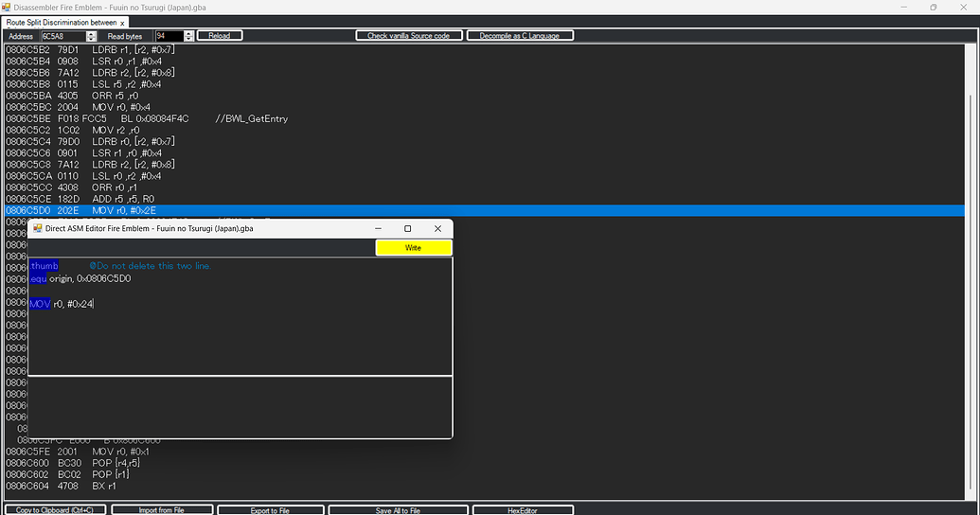Click the Disassembler window app icon
The width and height of the screenshot is (980, 515).
click(x=7, y=8)
